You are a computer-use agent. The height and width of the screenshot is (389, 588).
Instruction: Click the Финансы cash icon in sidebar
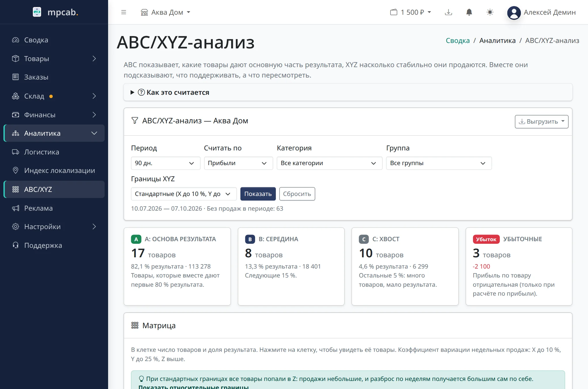tap(16, 115)
